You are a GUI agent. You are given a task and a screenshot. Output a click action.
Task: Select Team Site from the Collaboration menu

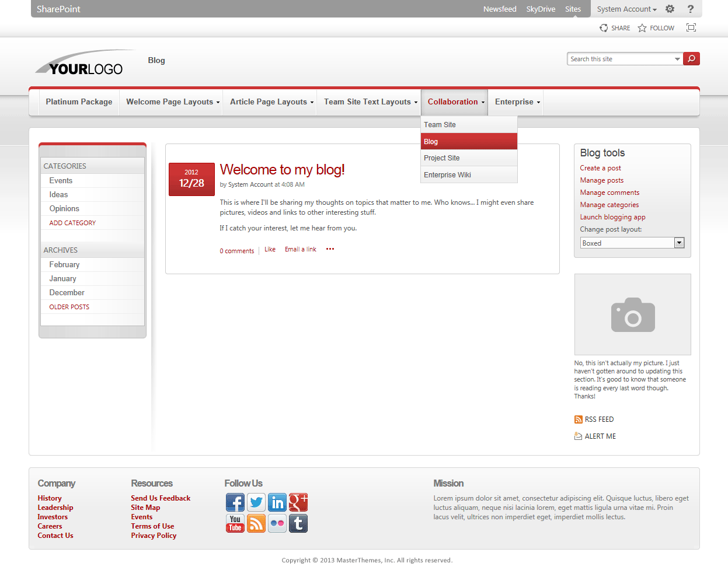click(439, 124)
